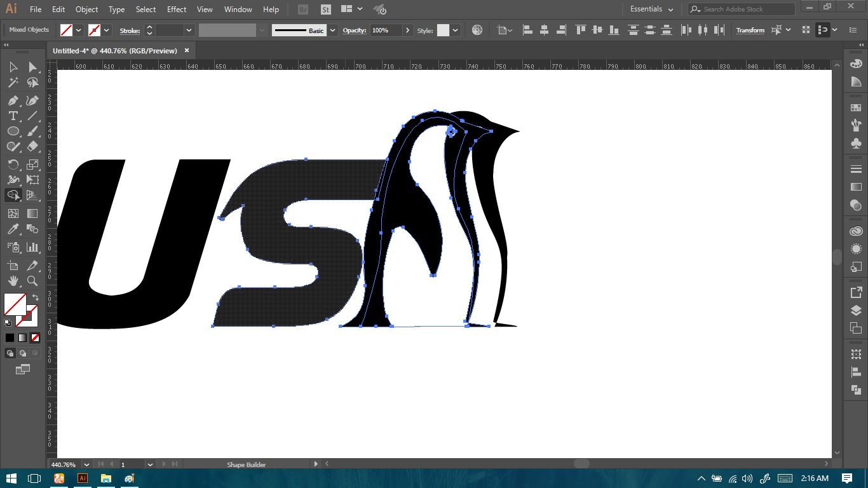Viewport: 868px width, 488px height.
Task: Click the Opacity label link
Action: (x=355, y=30)
